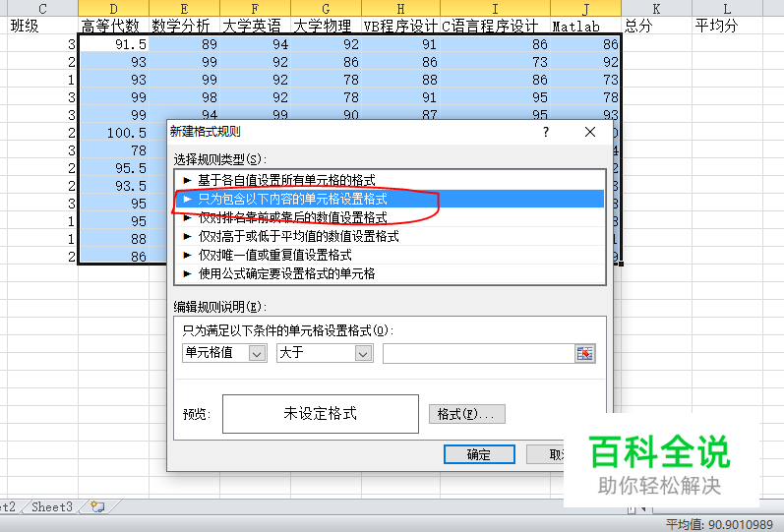Open the 大于 operator dropdown
Viewport: 784px width, 532px height.
(364, 353)
